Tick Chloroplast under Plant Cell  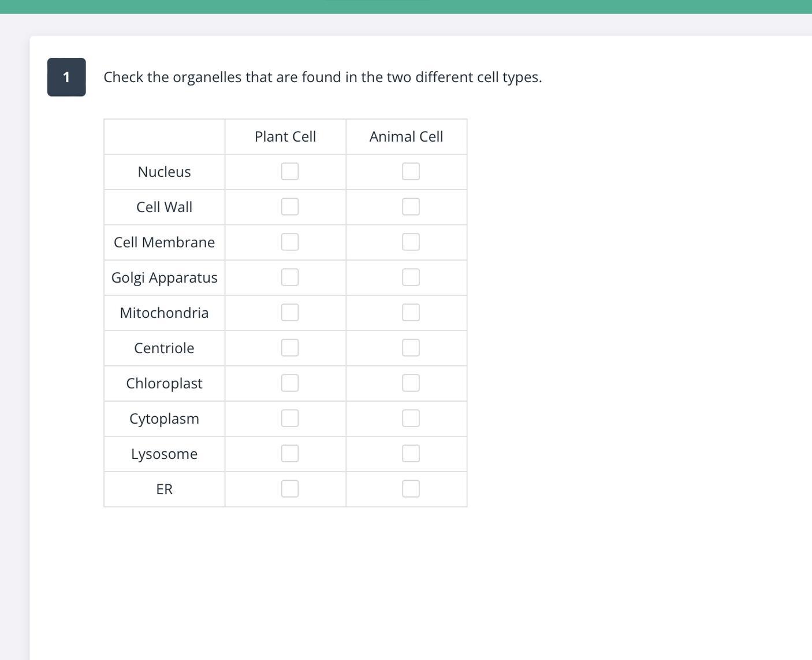point(290,383)
